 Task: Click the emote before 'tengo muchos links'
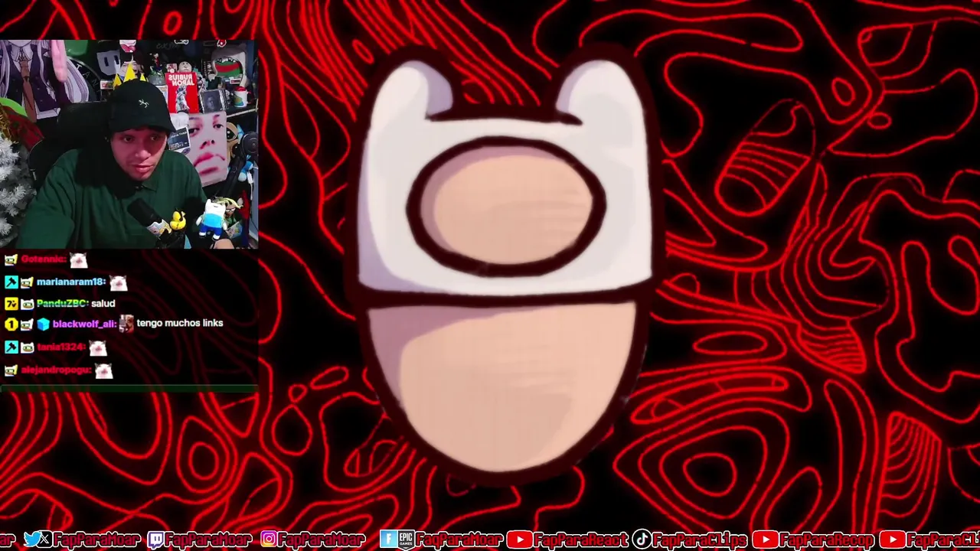tap(126, 324)
